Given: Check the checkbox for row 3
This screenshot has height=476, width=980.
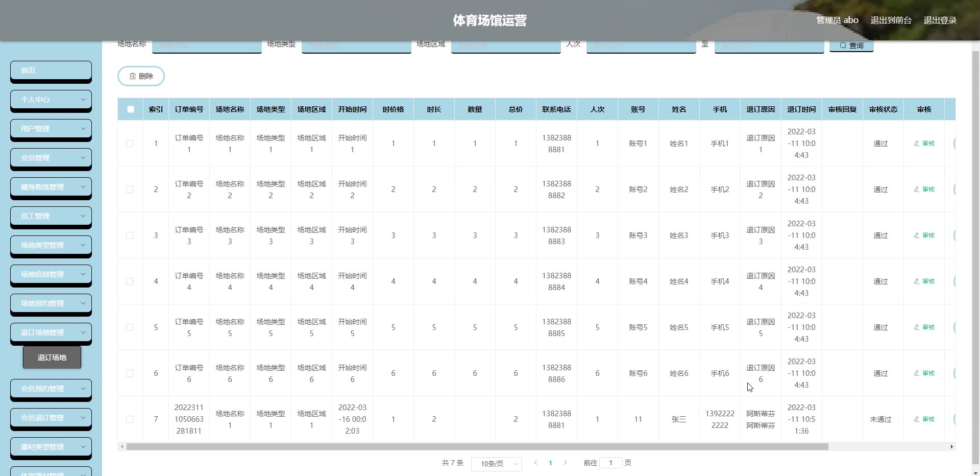Looking at the screenshot, I should click(130, 235).
